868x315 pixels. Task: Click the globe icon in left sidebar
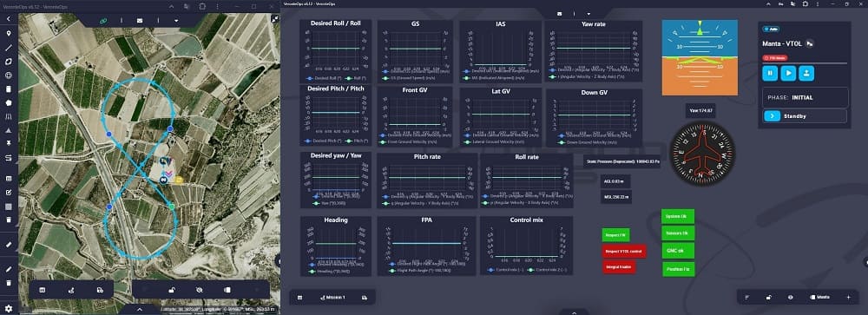click(x=9, y=75)
